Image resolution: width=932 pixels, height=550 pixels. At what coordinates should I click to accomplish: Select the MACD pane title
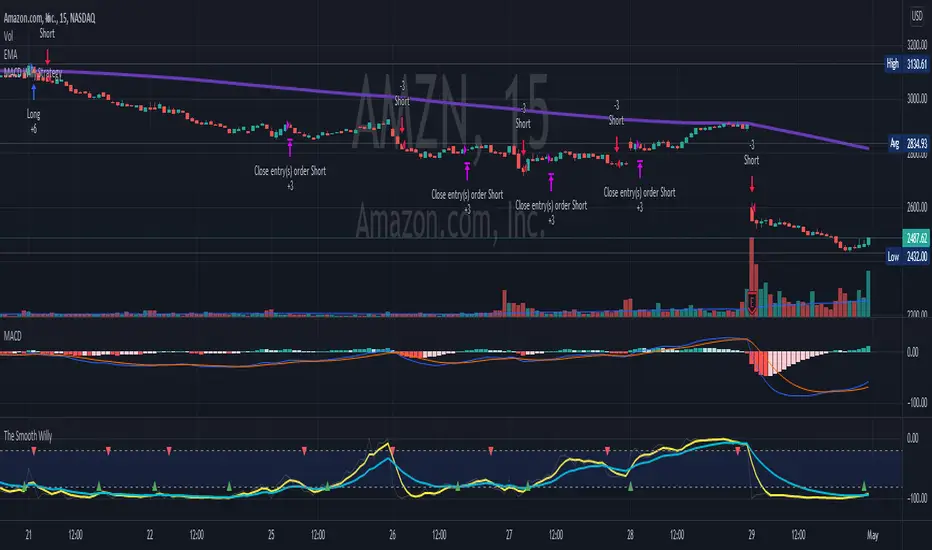point(12,337)
